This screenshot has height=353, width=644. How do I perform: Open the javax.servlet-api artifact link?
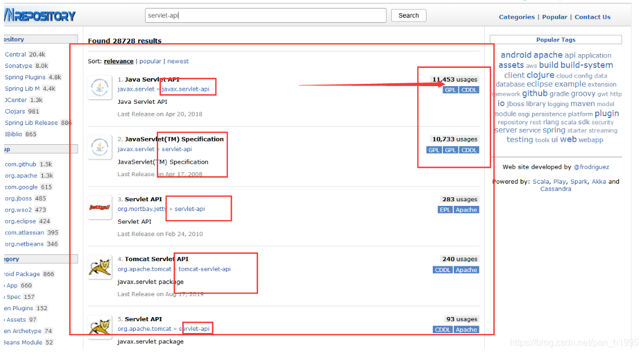[186, 89]
